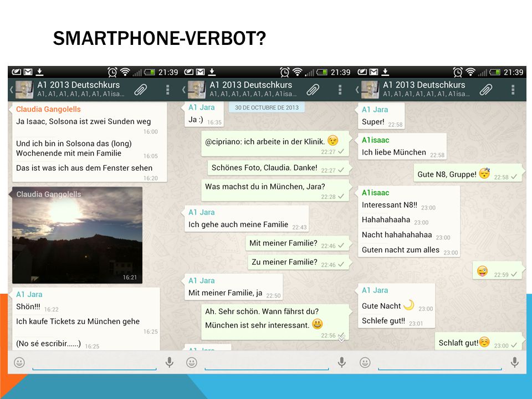532x399 pixels.
Task: Select the message 'Hahahahaaha' at 23:00
Action: [x=386, y=219]
